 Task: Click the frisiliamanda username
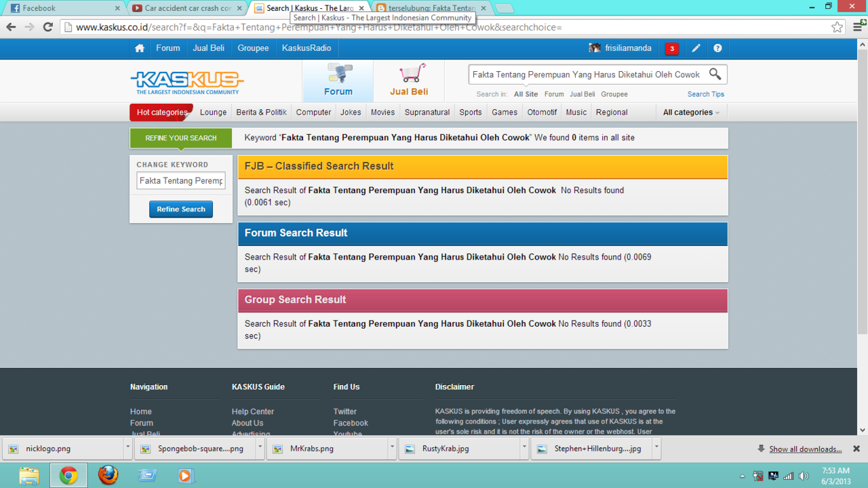coord(629,48)
